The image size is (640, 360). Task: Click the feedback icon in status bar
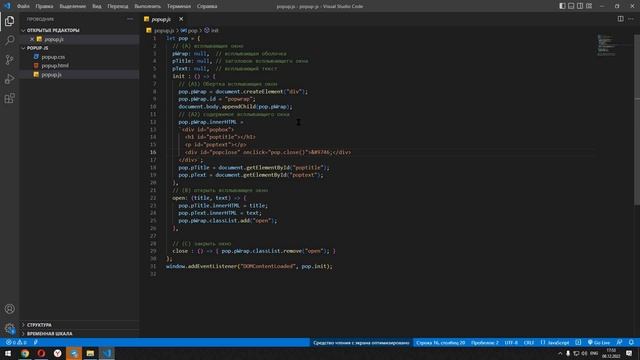620,342
